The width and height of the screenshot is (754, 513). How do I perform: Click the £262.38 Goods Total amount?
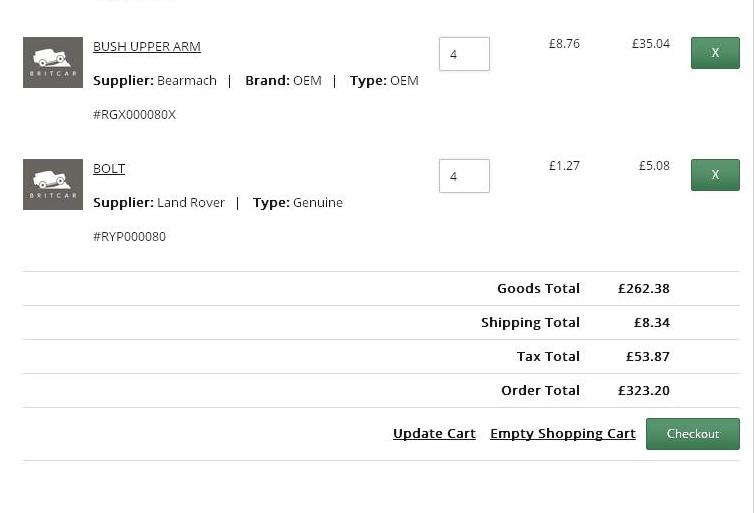click(643, 288)
